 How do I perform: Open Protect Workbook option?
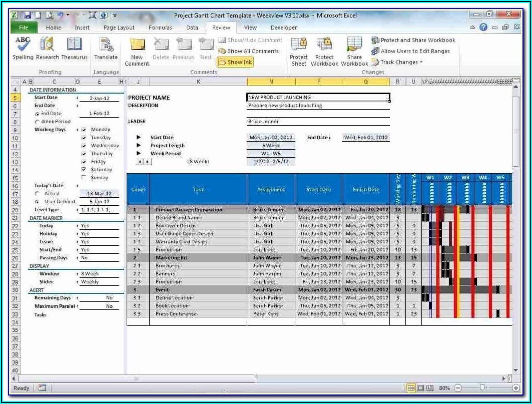[x=324, y=51]
